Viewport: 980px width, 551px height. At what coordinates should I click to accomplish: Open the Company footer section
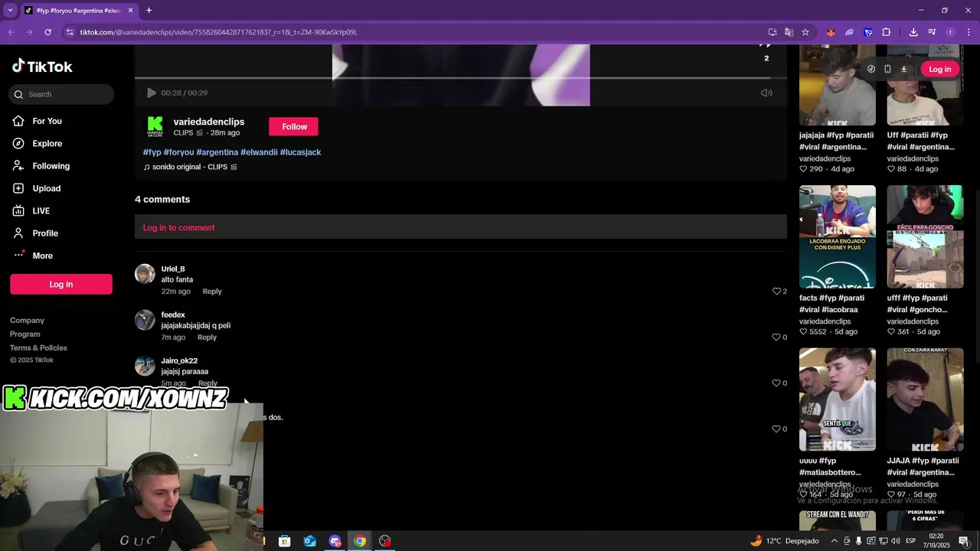point(27,321)
